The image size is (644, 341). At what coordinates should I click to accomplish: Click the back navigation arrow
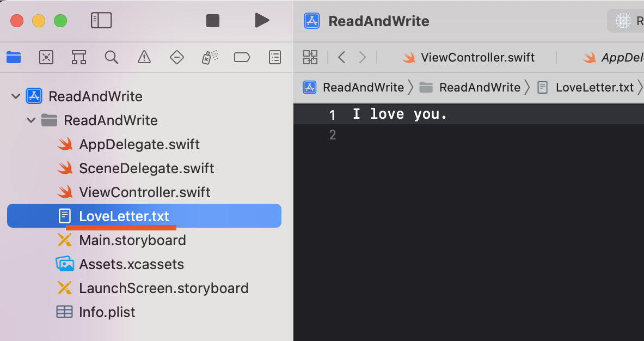(x=341, y=57)
